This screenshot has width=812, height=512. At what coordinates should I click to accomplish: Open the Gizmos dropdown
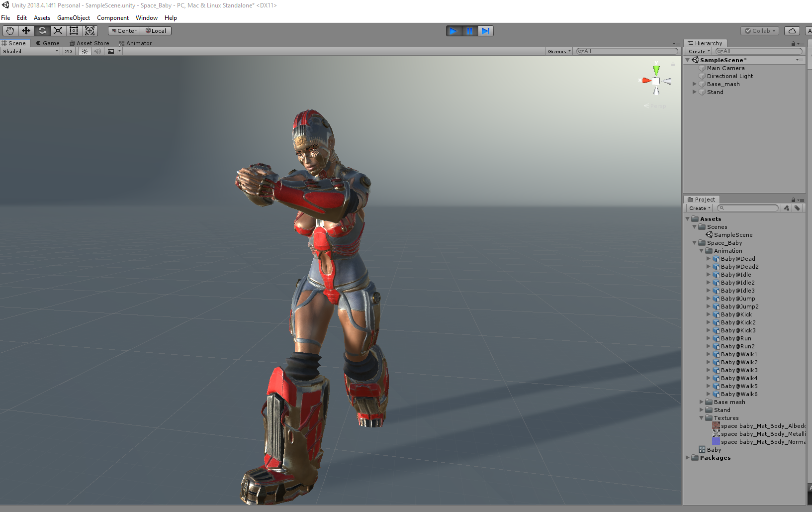coord(559,51)
